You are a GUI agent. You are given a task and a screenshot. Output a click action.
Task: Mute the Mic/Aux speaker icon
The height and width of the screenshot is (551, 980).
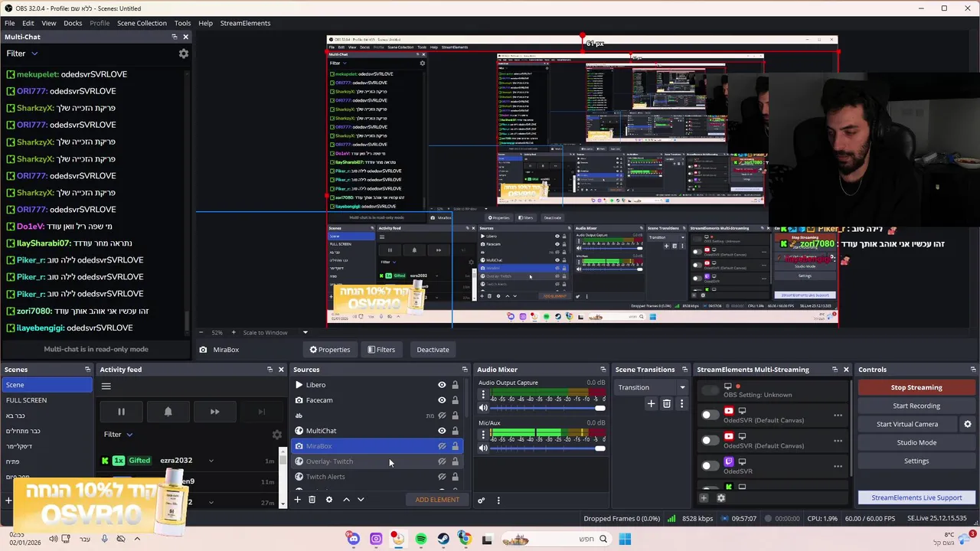(483, 448)
